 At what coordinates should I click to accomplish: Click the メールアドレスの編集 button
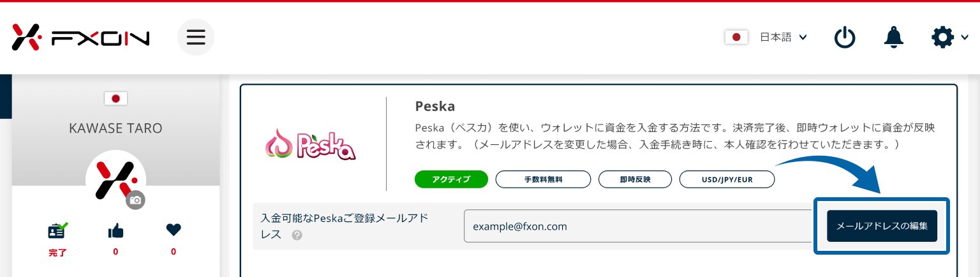pyautogui.click(x=882, y=226)
